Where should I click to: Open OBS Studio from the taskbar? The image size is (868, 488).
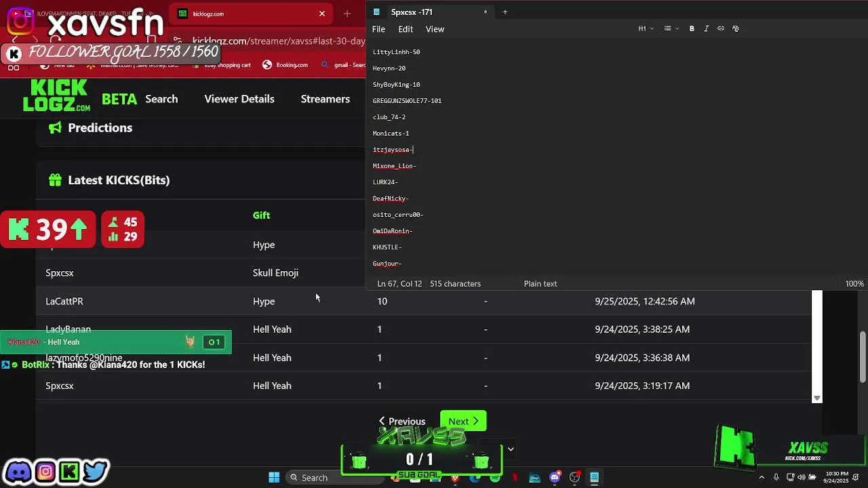click(575, 478)
